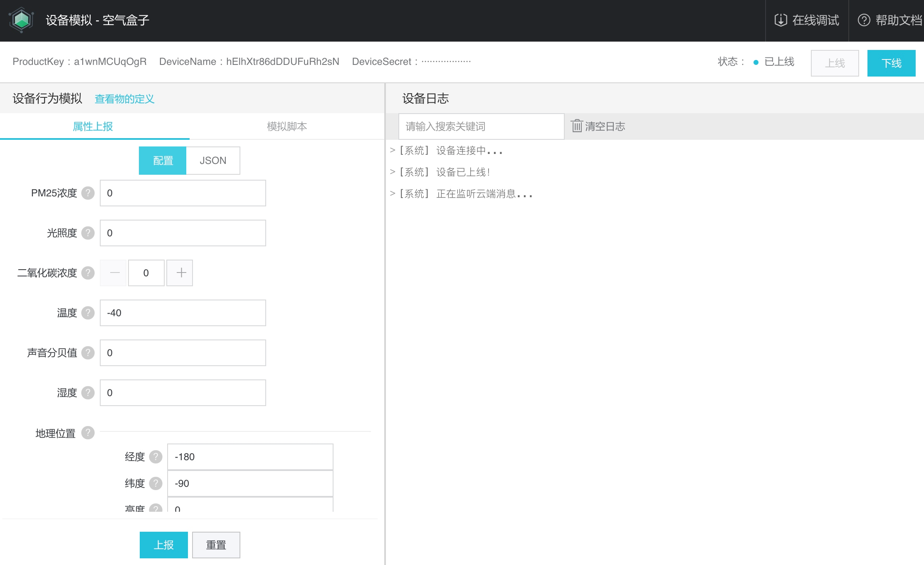Click the 上报 submit button

point(163,545)
